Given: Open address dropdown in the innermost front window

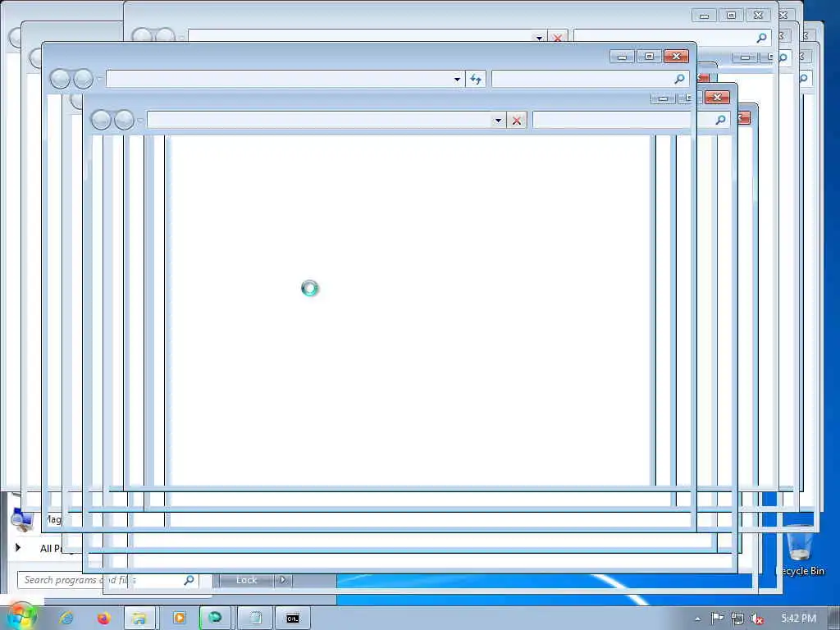Looking at the screenshot, I should tap(498, 120).
